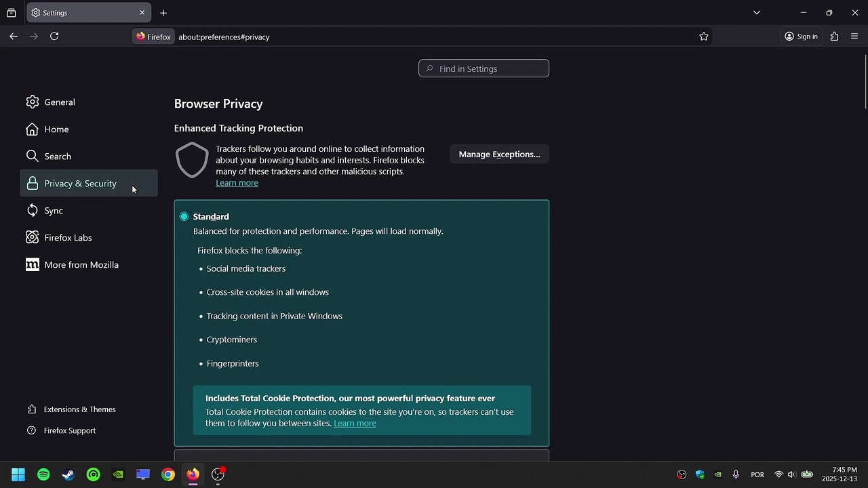Viewport: 868px width, 488px height.
Task: Go back with the back arrow
Action: pos(14,37)
